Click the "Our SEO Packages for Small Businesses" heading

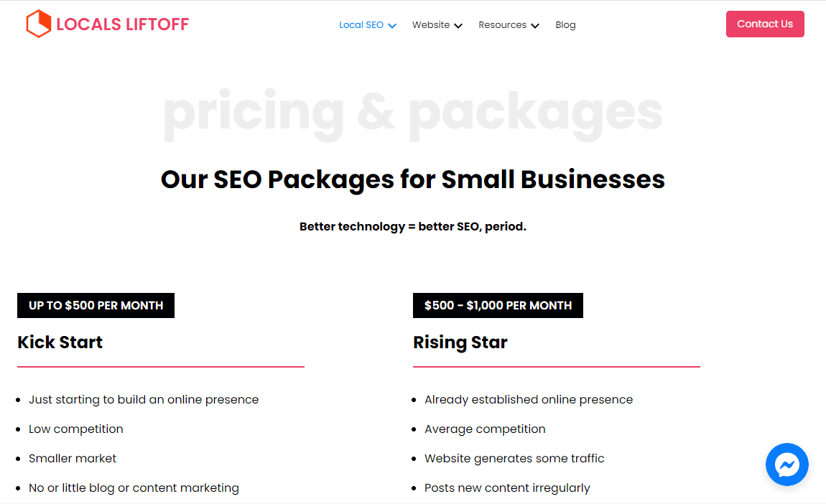[x=412, y=179]
